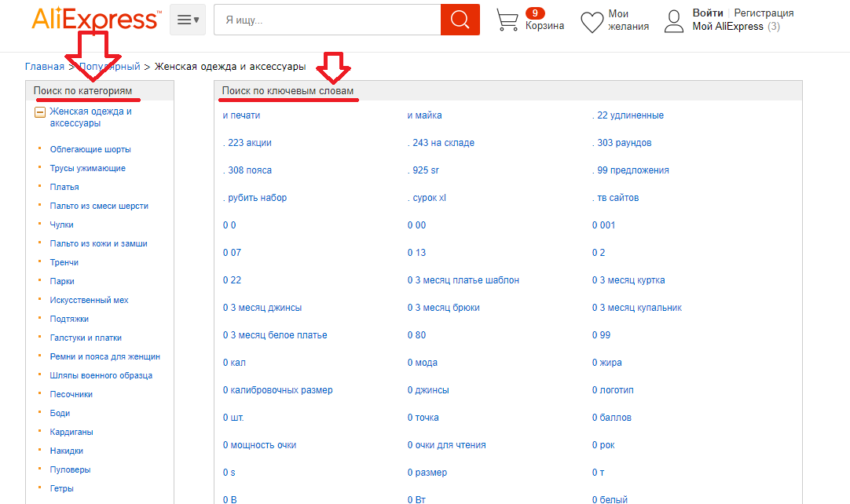Open keyword '0 мода'
The image size is (850, 504).
coord(423,363)
